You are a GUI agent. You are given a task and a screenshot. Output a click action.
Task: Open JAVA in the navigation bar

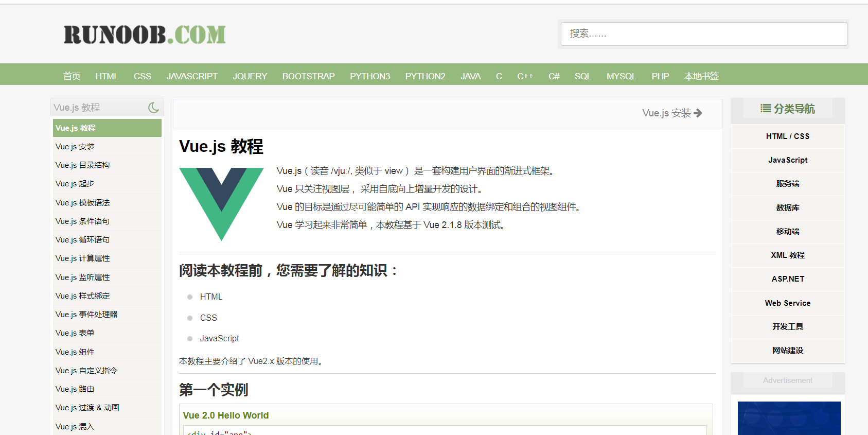coord(470,76)
